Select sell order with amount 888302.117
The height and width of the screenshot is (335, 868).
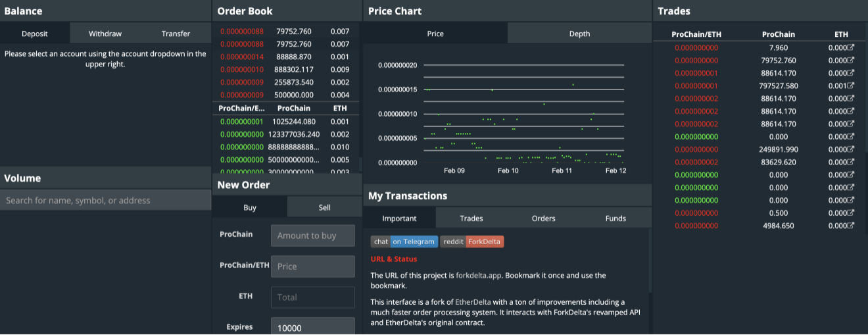click(287, 69)
